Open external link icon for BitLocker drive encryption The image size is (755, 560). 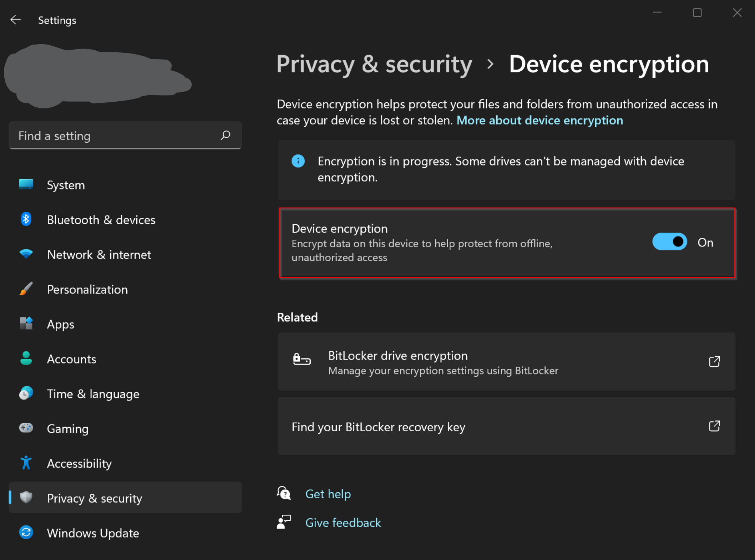click(x=714, y=361)
